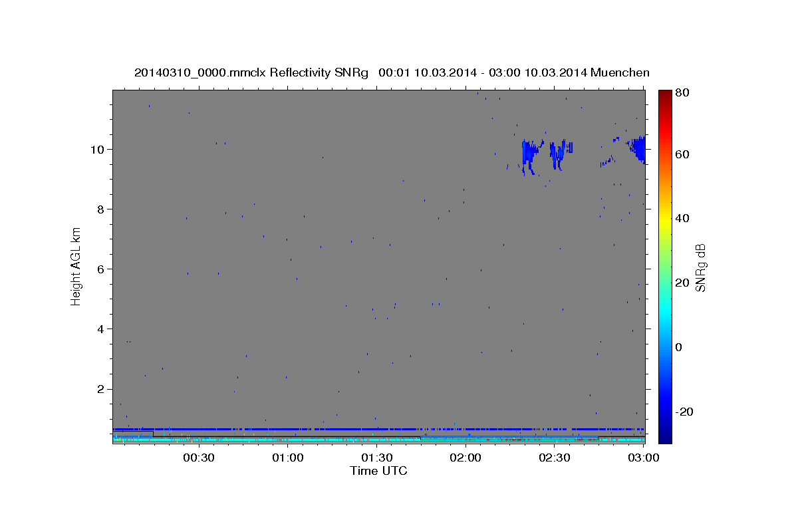Click the colorbar value 60

(x=682, y=154)
